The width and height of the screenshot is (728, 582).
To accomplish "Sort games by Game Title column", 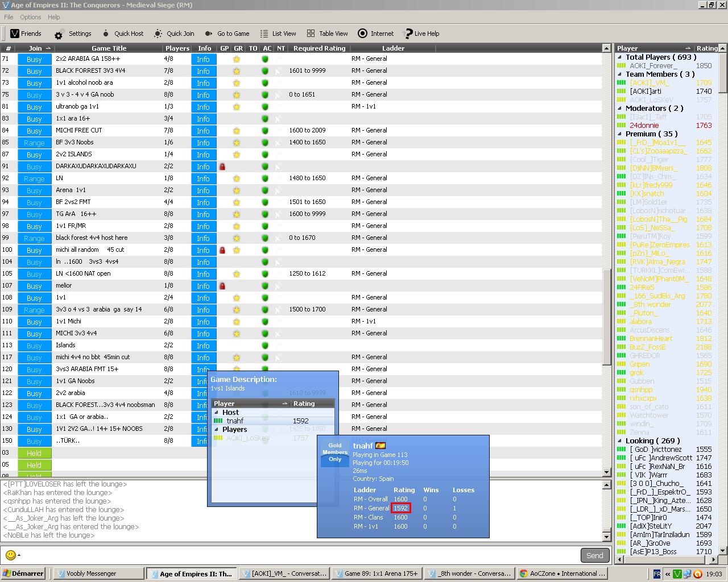I will click(109, 48).
